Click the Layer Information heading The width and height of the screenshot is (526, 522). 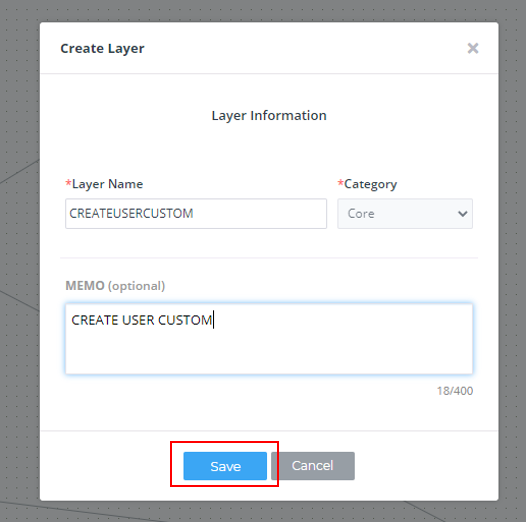tap(269, 115)
